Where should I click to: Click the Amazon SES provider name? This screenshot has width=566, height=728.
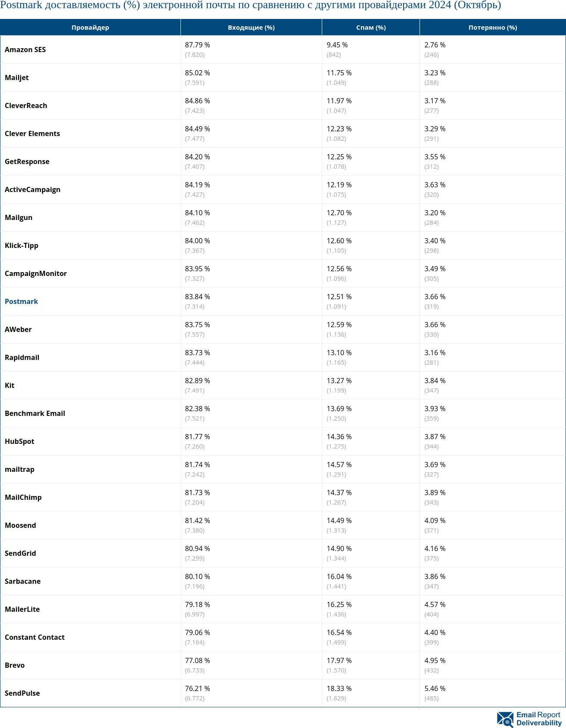tap(25, 50)
